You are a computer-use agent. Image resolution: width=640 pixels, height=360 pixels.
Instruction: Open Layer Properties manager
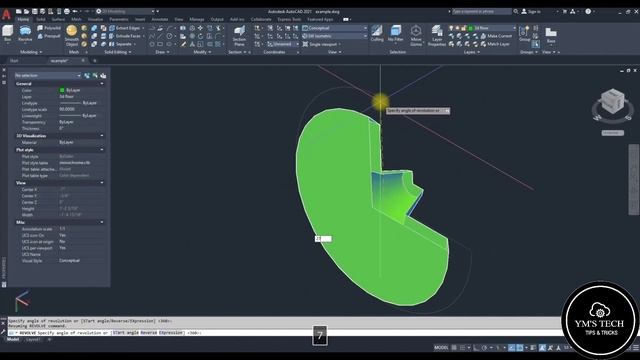pyautogui.click(x=437, y=36)
